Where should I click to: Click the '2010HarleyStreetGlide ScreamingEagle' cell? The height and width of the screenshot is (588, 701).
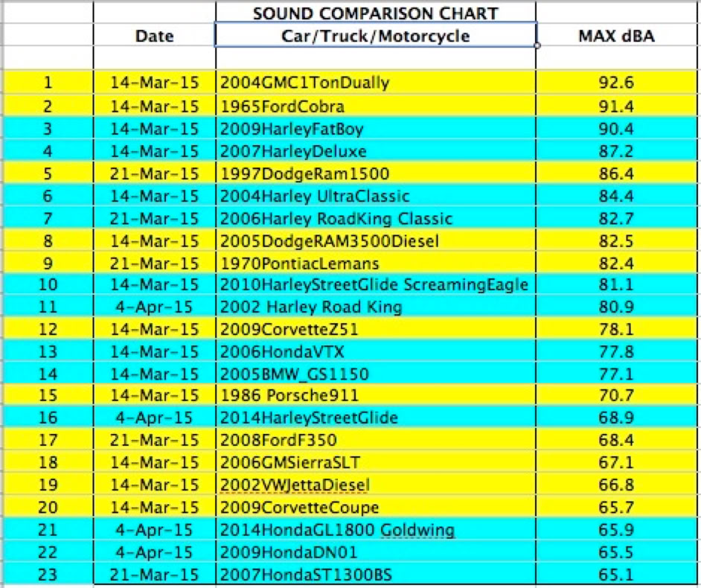tap(375, 285)
